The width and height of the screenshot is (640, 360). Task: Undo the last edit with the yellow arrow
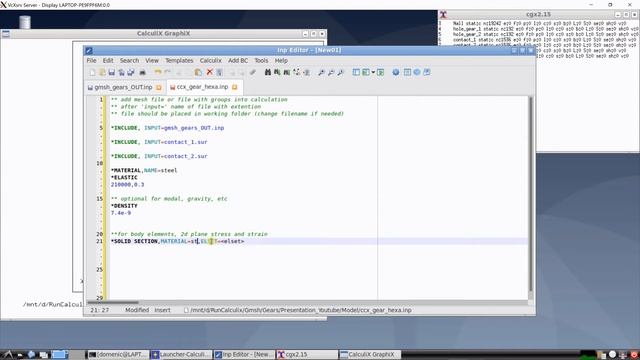point(158,72)
